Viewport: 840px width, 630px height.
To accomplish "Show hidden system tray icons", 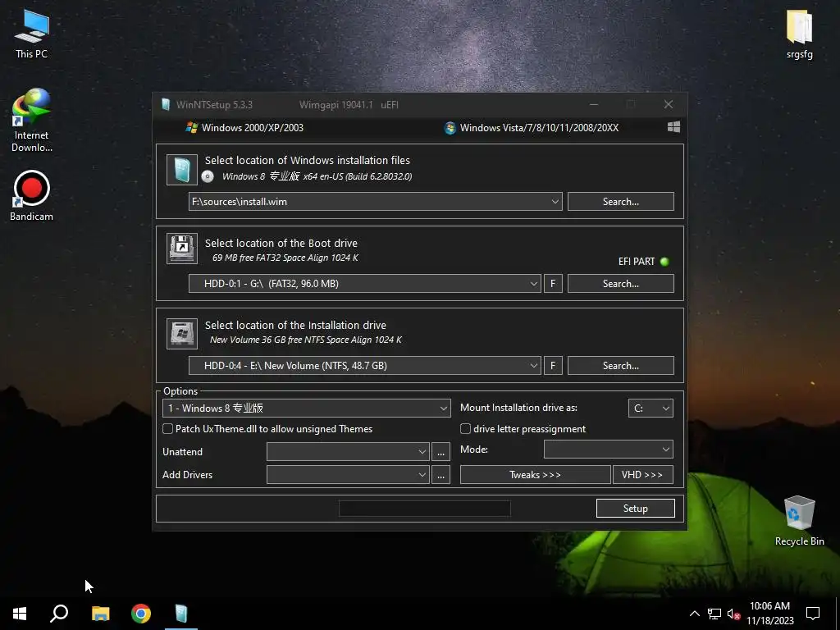I will coord(694,614).
